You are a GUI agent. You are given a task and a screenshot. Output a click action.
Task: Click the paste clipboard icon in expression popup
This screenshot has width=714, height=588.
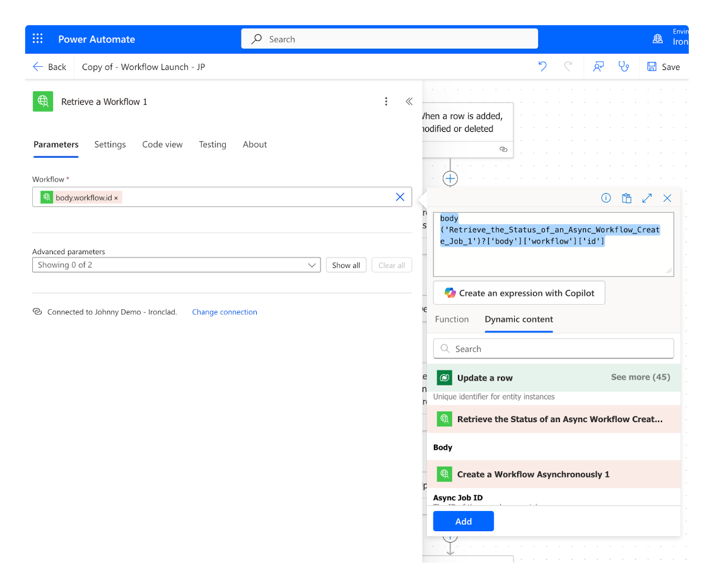click(626, 197)
